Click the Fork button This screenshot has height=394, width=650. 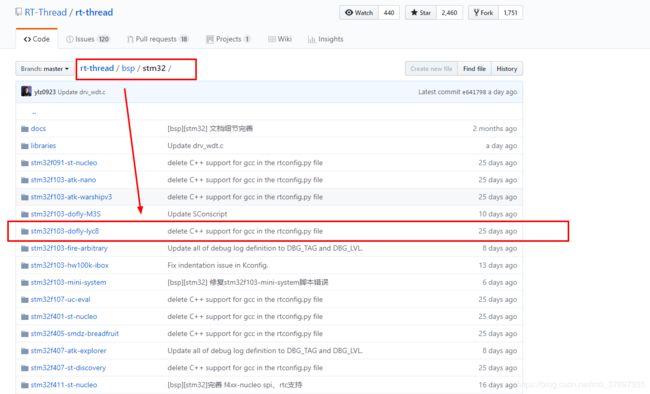click(x=483, y=12)
